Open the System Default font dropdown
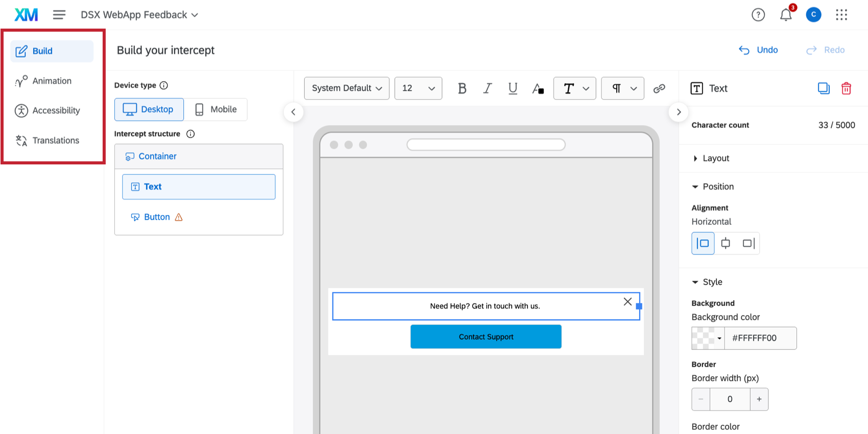Image resolution: width=868 pixels, height=434 pixels. 347,88
